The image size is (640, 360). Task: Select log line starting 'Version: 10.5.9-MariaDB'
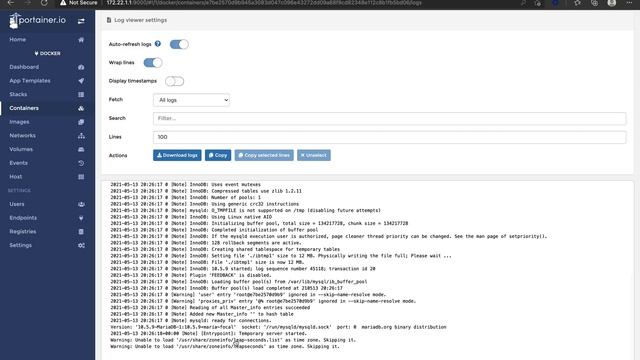278,327
